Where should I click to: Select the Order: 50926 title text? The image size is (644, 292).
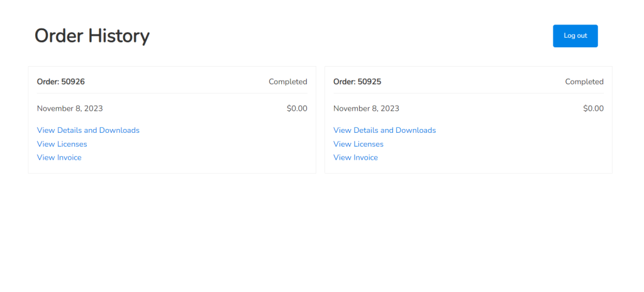pyautogui.click(x=61, y=82)
